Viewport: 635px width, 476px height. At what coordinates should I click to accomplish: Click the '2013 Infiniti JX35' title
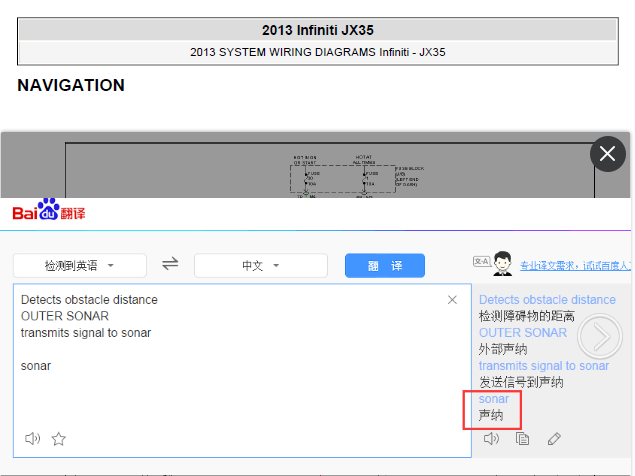[x=318, y=30]
